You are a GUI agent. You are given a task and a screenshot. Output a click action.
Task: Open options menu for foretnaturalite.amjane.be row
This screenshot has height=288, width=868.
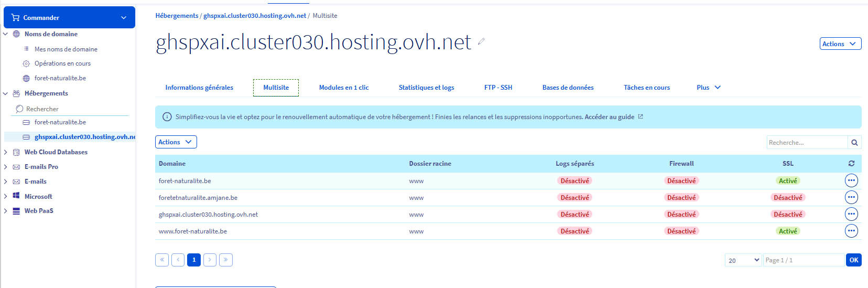(x=851, y=197)
